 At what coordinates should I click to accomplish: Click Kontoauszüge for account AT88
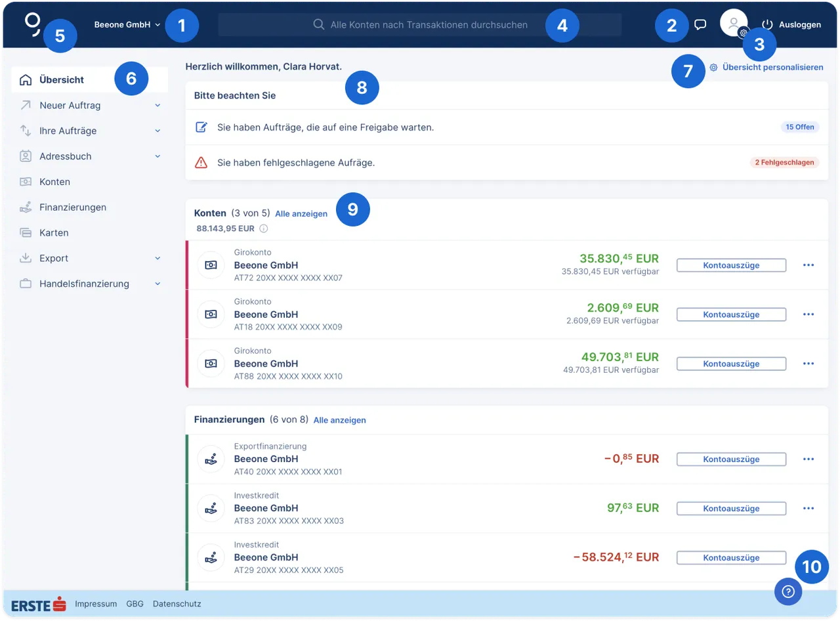pos(731,364)
